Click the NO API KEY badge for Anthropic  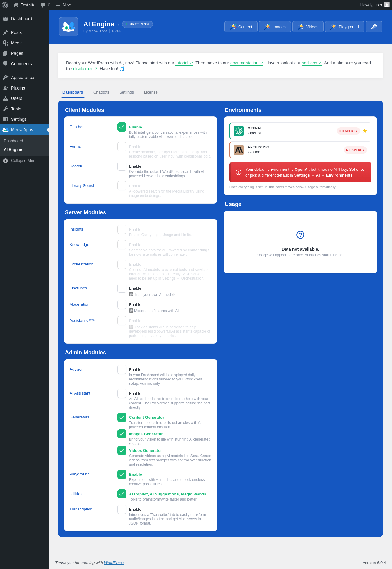[x=355, y=150]
